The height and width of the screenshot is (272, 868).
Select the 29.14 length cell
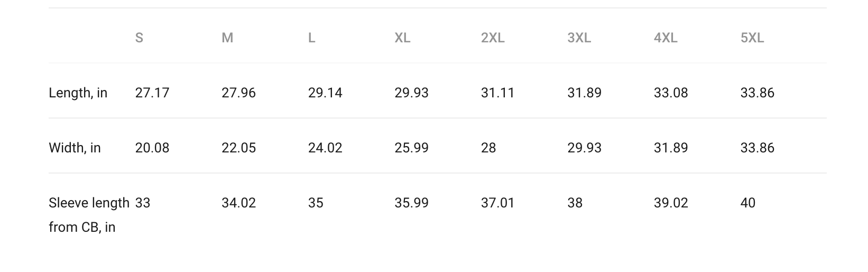click(x=325, y=93)
